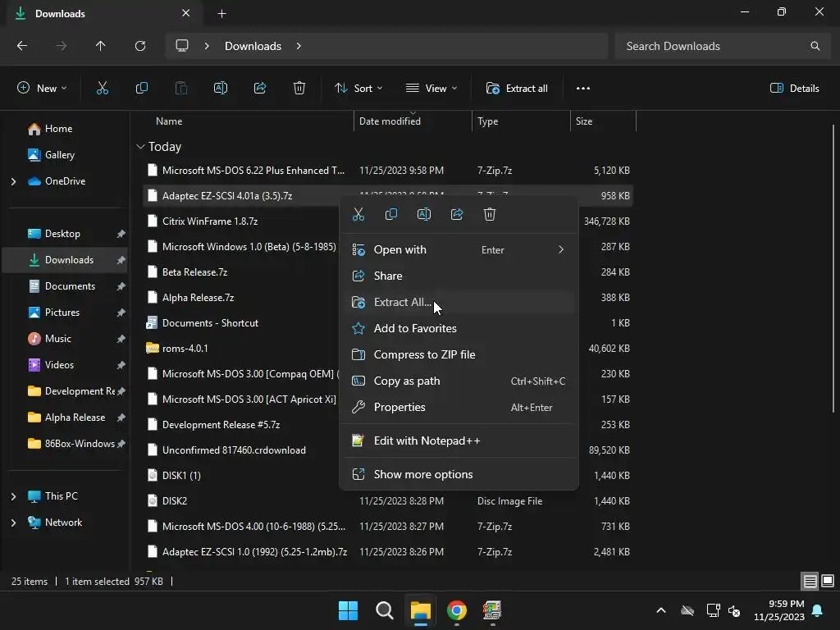Click the magnifier icon in search box
The height and width of the screenshot is (630, 840).
[x=815, y=46]
